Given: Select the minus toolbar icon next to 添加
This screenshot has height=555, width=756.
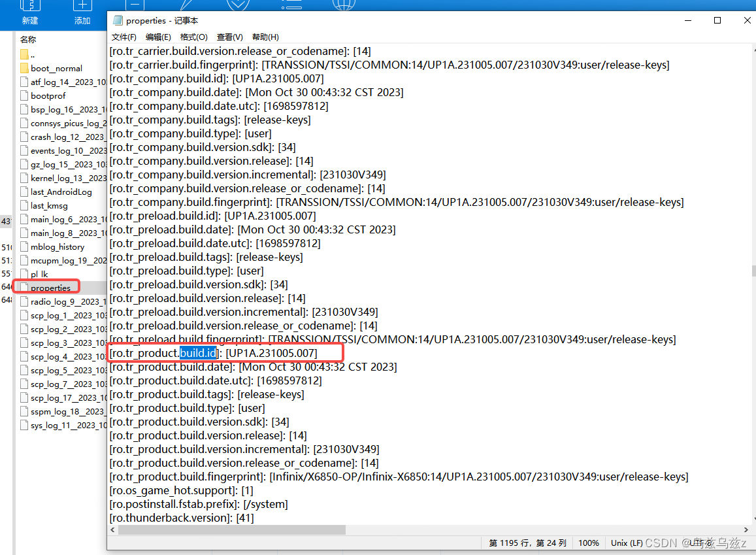Looking at the screenshot, I should coord(134,7).
